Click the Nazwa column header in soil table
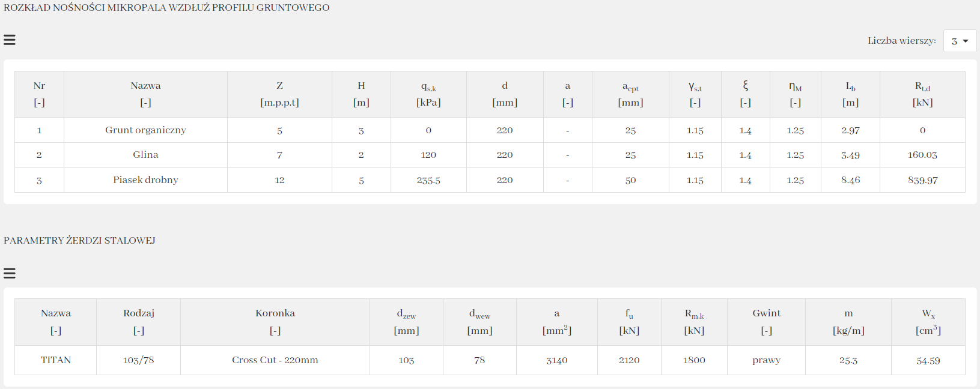980x389 pixels. point(145,94)
